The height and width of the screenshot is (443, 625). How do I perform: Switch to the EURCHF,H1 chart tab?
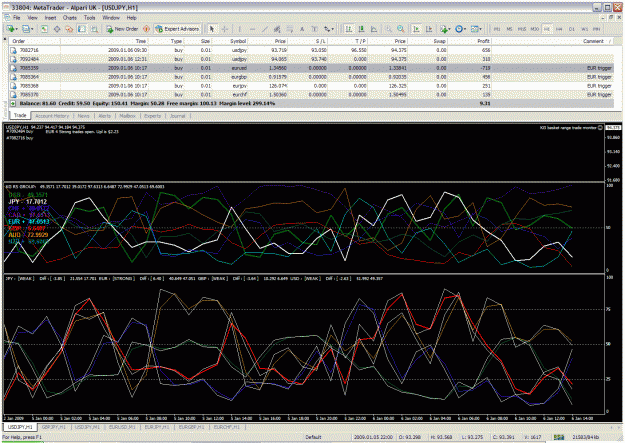click(x=226, y=427)
